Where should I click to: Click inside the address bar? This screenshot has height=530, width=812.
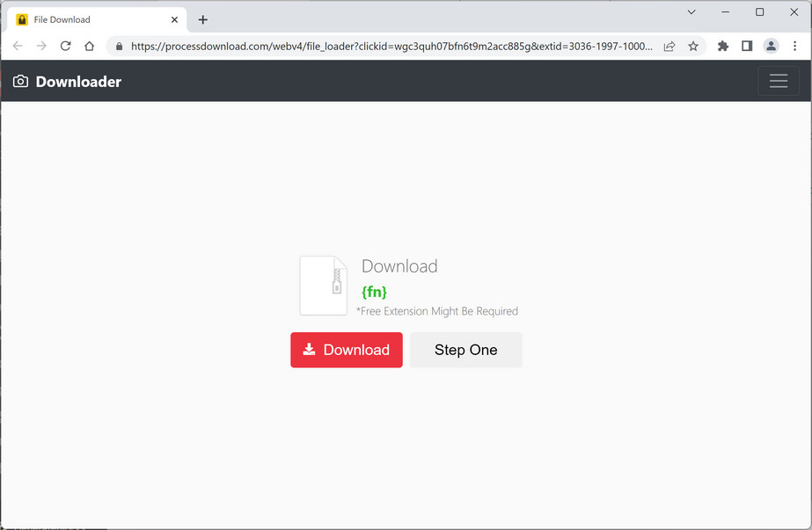click(352, 45)
